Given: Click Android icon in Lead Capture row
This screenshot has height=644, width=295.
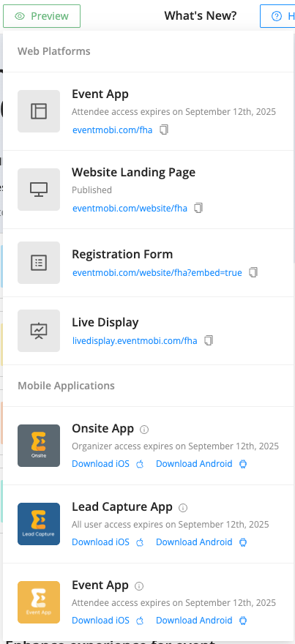Looking at the screenshot, I should pos(243,542).
